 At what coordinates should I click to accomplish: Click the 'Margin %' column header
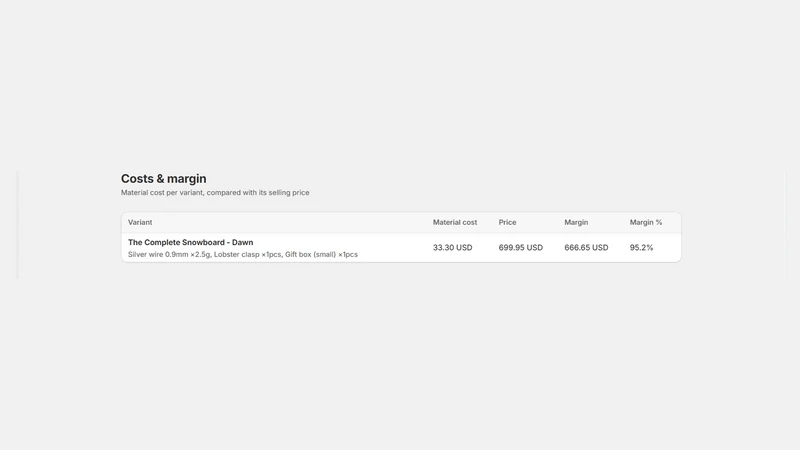tap(645, 222)
